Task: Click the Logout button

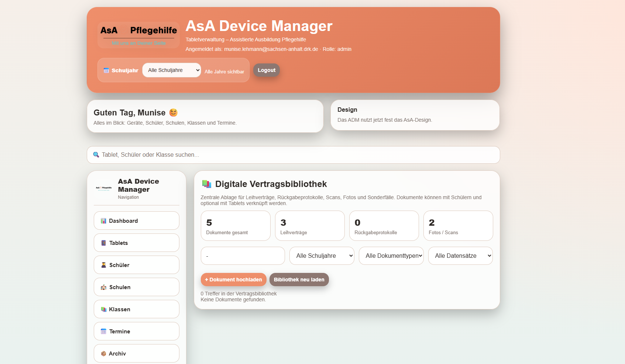Action: tap(267, 70)
